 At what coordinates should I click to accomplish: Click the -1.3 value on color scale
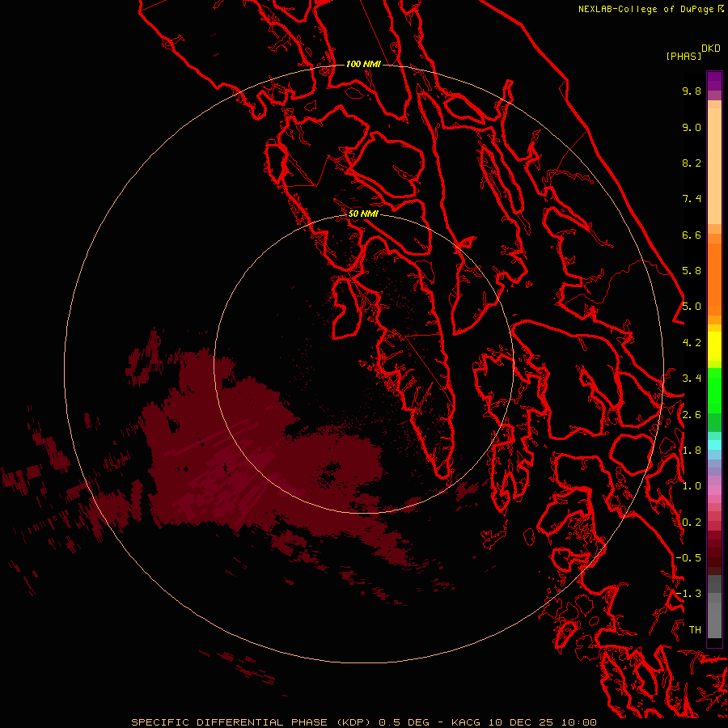(688, 594)
